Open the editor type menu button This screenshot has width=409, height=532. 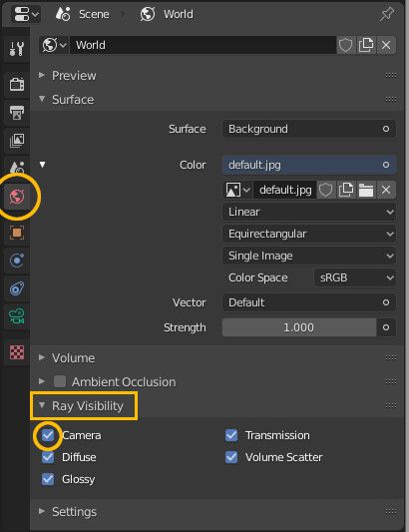(26, 15)
